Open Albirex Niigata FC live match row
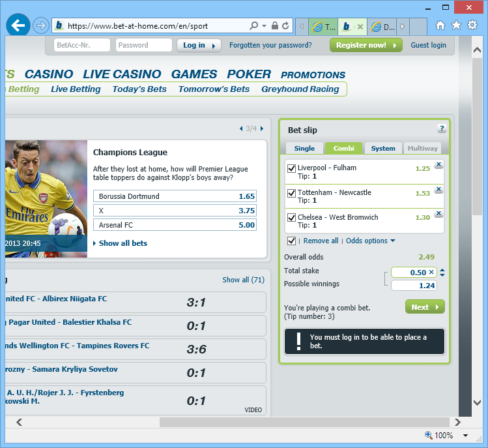 pos(136,302)
